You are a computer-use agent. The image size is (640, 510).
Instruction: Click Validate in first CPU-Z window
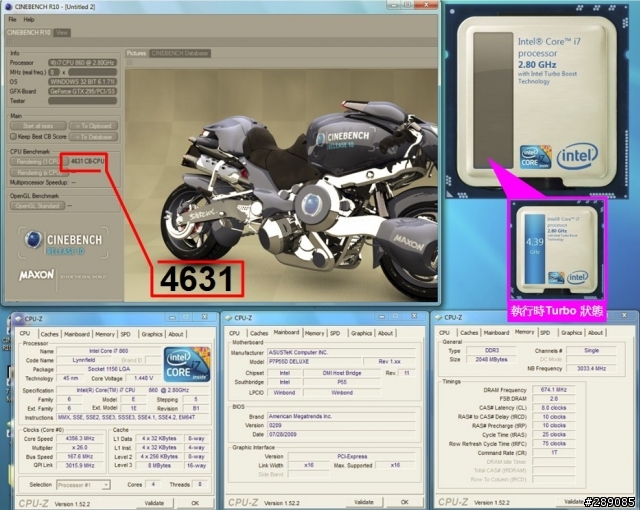(154, 503)
